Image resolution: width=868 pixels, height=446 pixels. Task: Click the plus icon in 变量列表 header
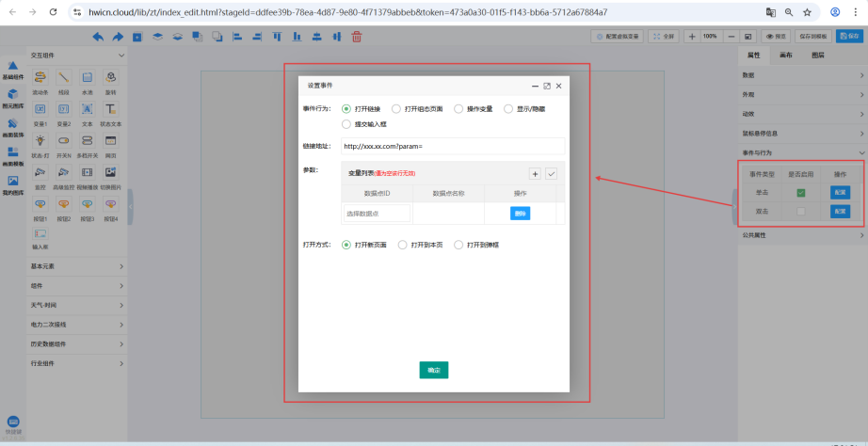(x=535, y=173)
